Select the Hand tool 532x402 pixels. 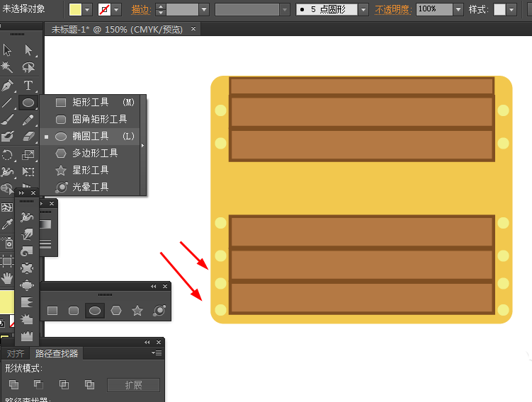pyautogui.click(x=7, y=279)
